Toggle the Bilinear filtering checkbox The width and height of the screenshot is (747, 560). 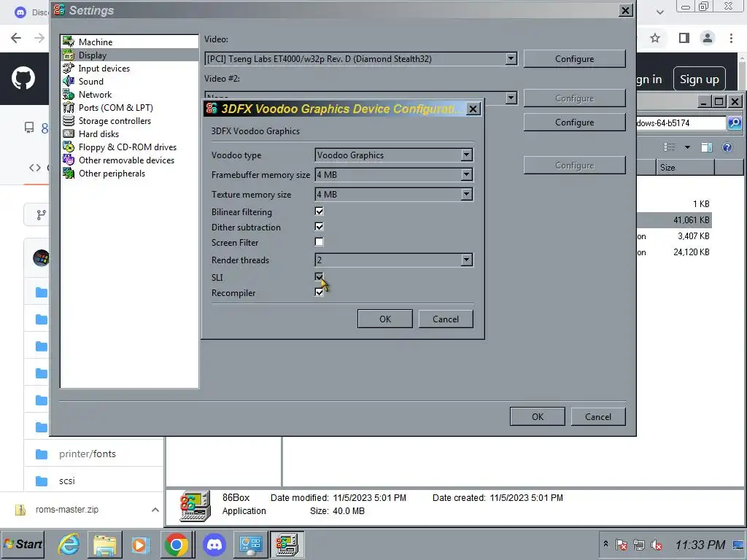[x=320, y=211]
